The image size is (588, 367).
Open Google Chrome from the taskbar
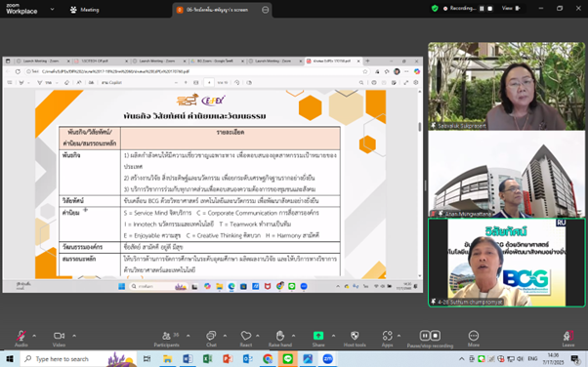click(x=268, y=359)
